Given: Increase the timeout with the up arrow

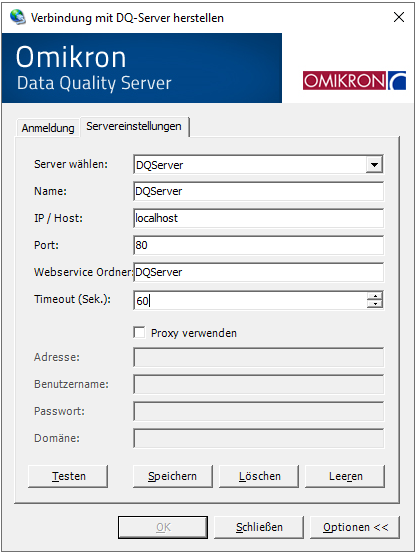Looking at the screenshot, I should point(375,296).
